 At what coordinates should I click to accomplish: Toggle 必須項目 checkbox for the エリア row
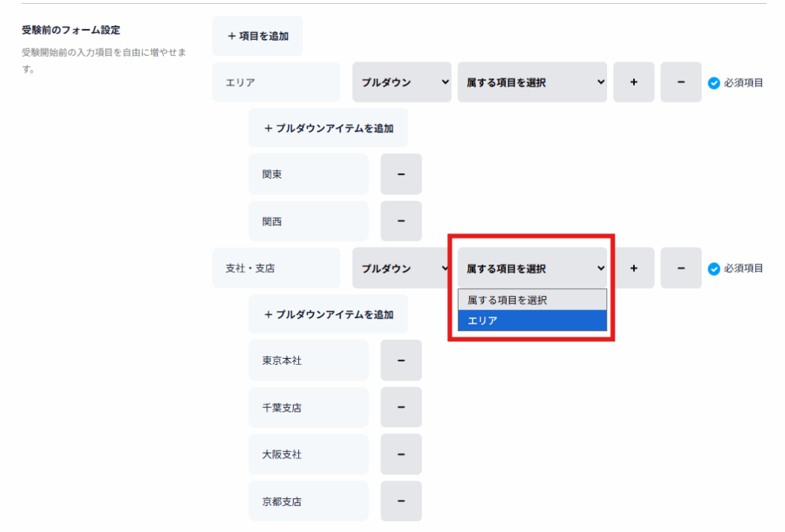714,83
